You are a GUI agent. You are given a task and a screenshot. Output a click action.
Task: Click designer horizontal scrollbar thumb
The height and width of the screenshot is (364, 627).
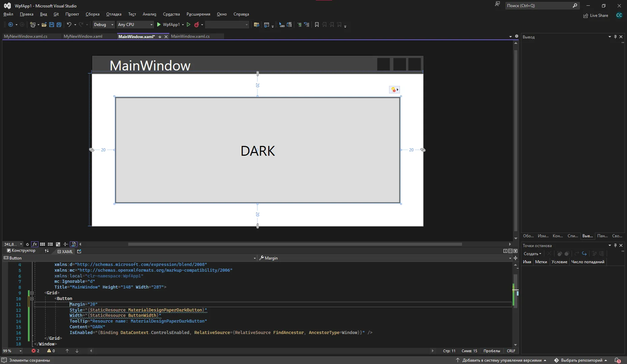295,244
